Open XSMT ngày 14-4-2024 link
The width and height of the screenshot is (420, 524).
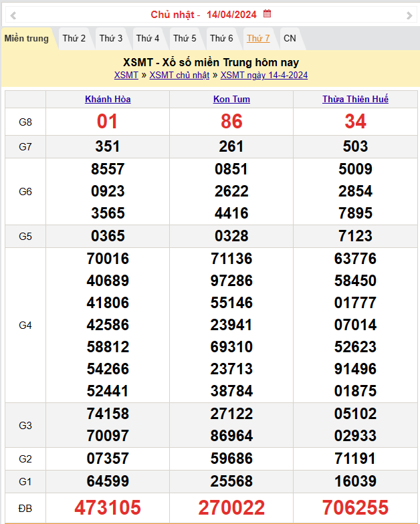pos(264,76)
